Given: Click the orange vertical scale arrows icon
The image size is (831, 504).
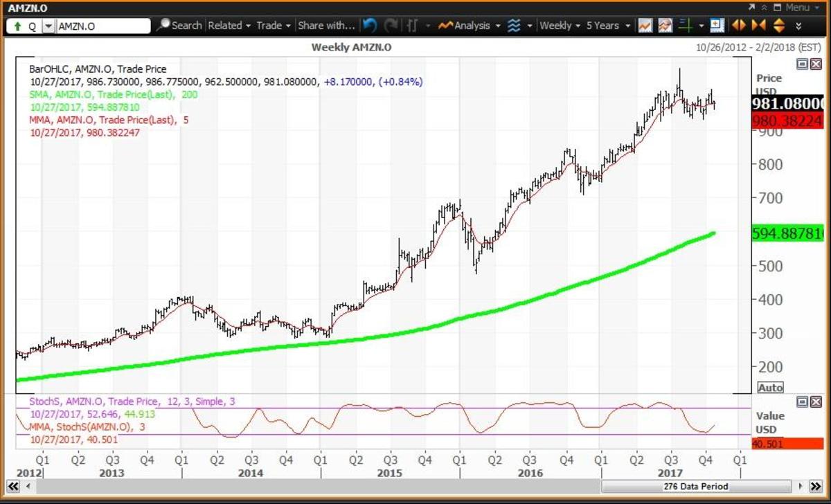Looking at the screenshot, I should pyautogui.click(x=778, y=26).
